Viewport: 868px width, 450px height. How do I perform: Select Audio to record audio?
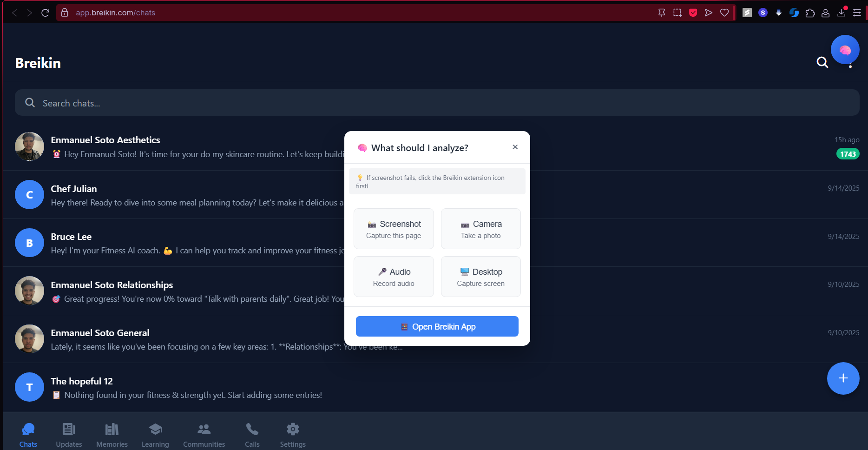[x=393, y=276]
